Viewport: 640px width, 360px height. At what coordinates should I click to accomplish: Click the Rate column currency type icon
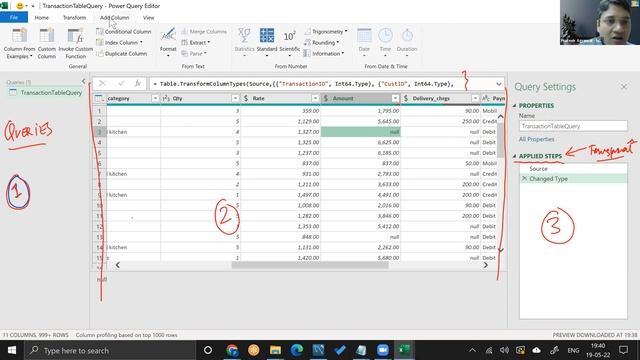click(x=246, y=98)
